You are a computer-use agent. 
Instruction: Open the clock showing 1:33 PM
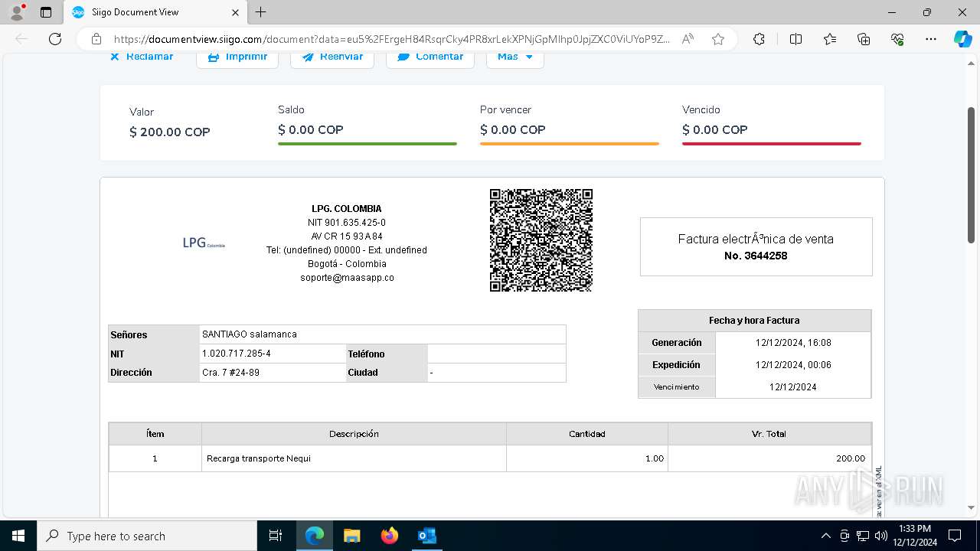914,536
